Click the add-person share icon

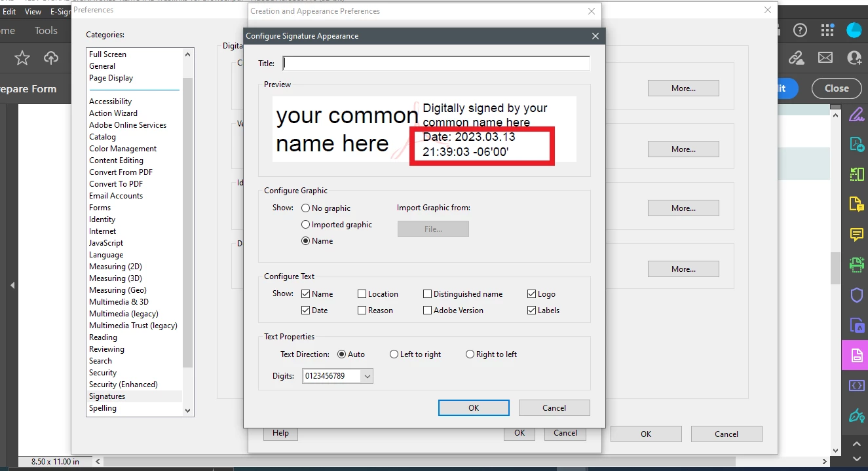coord(854,58)
